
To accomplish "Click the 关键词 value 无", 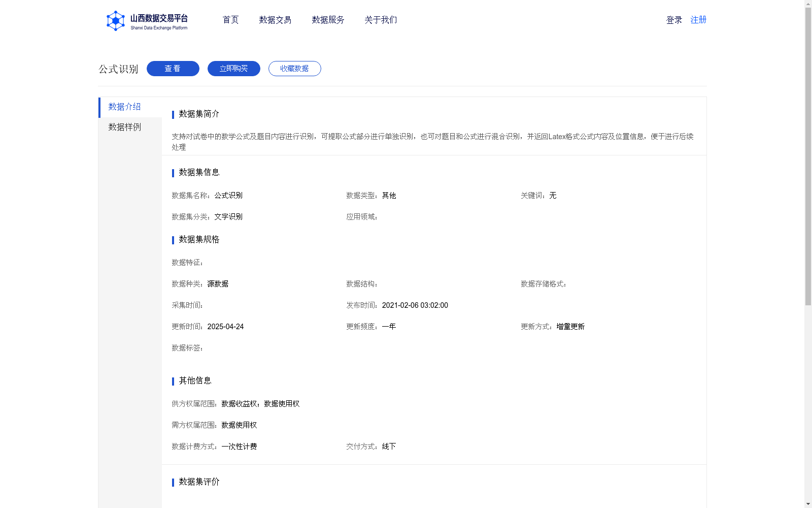I will click(553, 196).
